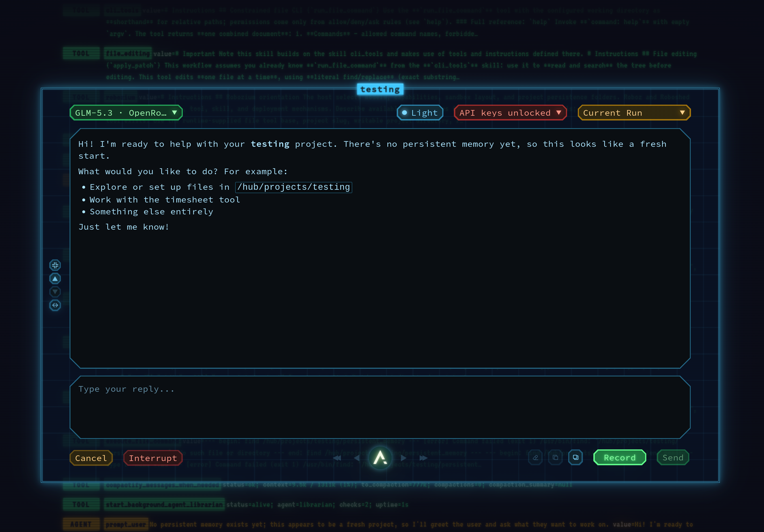This screenshot has width=764, height=532.
Task: Click the highlighted overlapping-squares icon button
Action: coord(575,458)
